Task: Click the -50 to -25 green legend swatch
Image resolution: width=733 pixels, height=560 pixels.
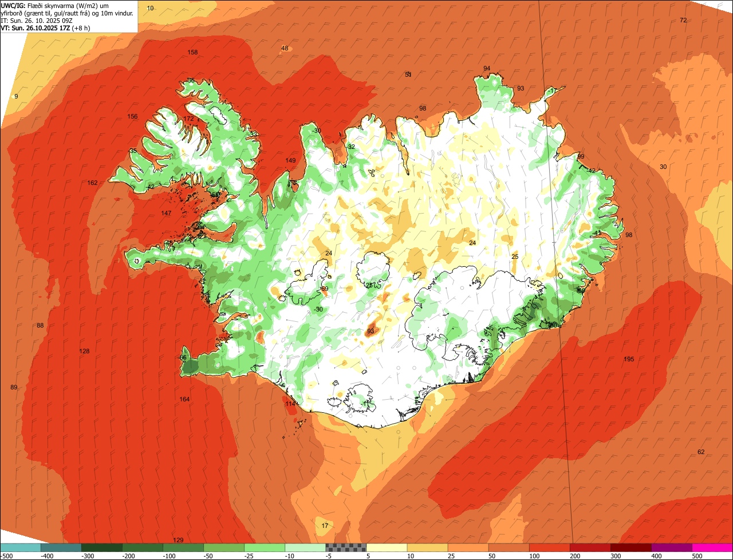Action: [224, 547]
